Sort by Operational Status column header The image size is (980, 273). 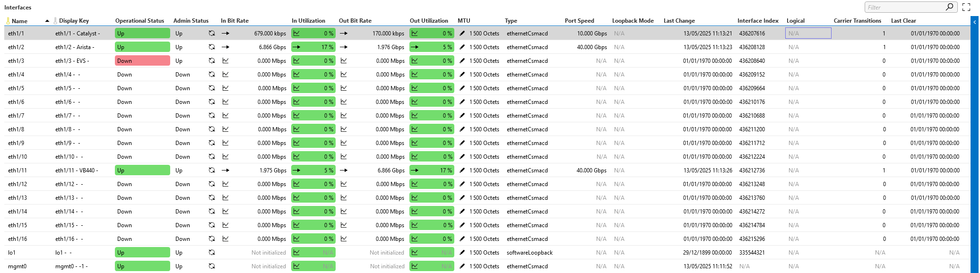click(139, 21)
